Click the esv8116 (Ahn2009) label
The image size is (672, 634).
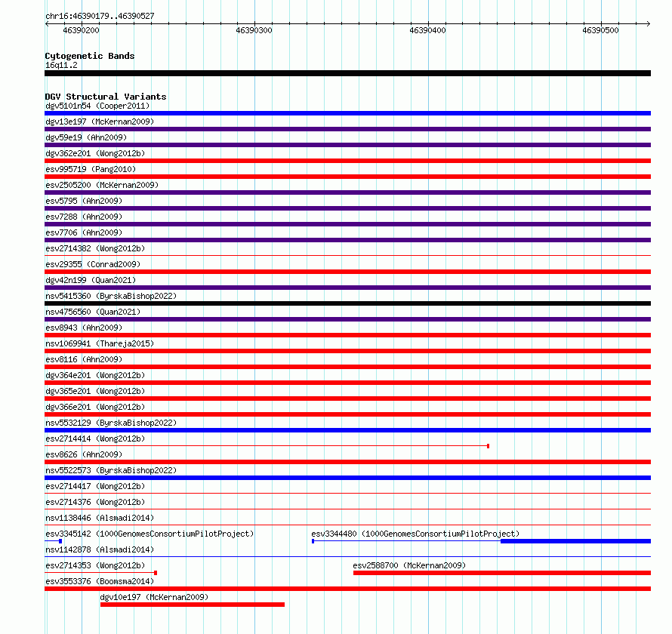pyautogui.click(x=84, y=359)
